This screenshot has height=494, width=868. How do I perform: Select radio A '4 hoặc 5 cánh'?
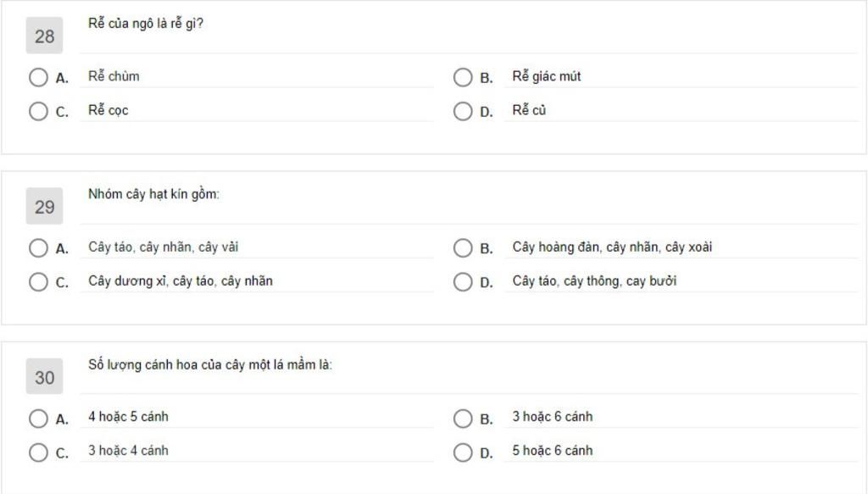(x=38, y=419)
